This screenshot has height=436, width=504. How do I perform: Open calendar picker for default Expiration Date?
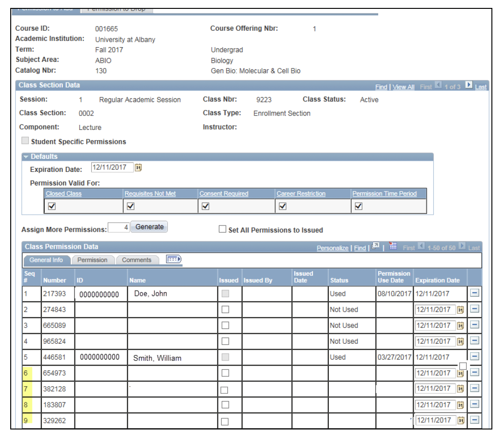(x=138, y=168)
